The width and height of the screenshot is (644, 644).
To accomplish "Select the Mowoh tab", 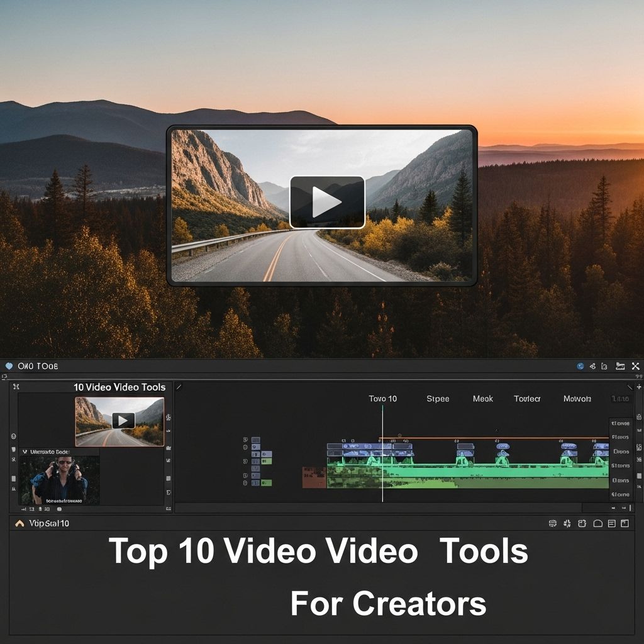I will (577, 399).
